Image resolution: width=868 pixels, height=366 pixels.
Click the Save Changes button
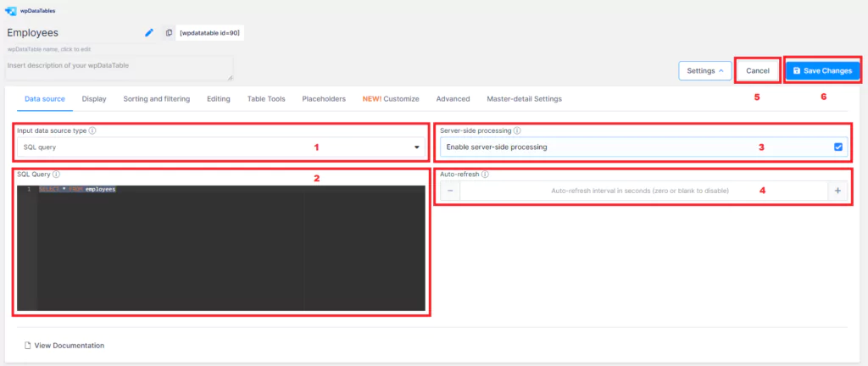point(822,71)
